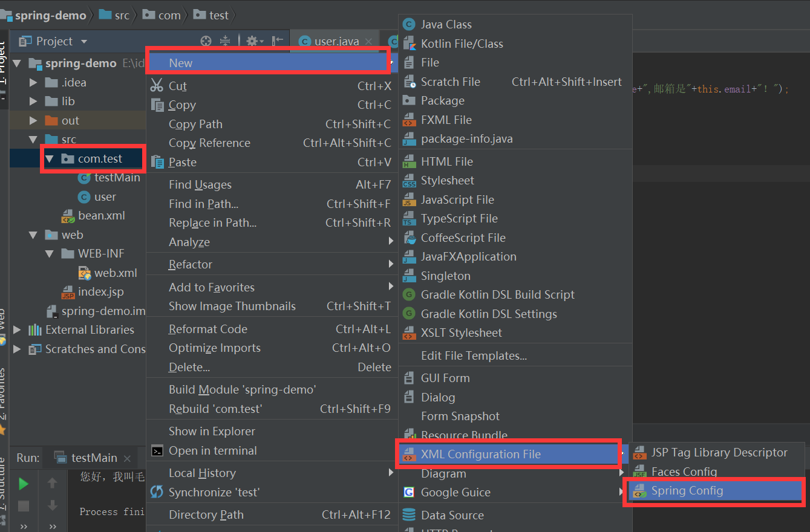Expand the lib folder

point(33,102)
